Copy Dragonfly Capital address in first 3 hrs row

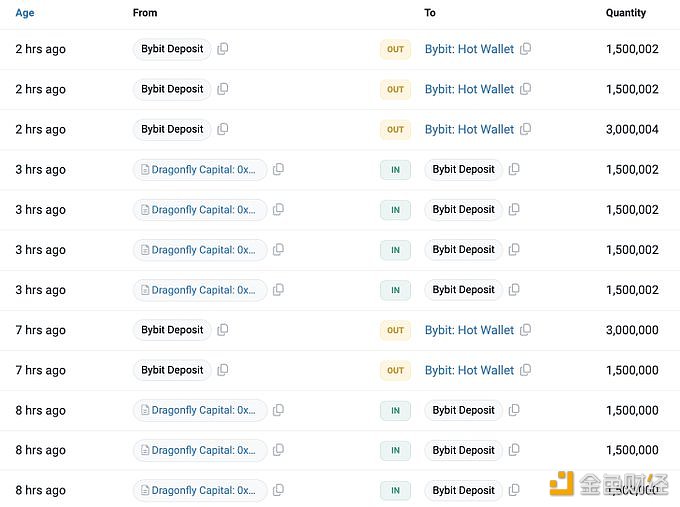tap(278, 169)
